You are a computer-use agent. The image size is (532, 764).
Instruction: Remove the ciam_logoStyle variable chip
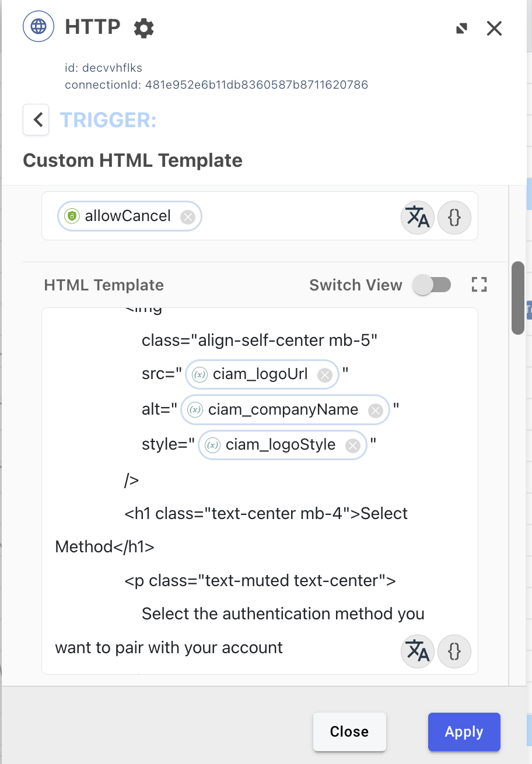click(352, 446)
